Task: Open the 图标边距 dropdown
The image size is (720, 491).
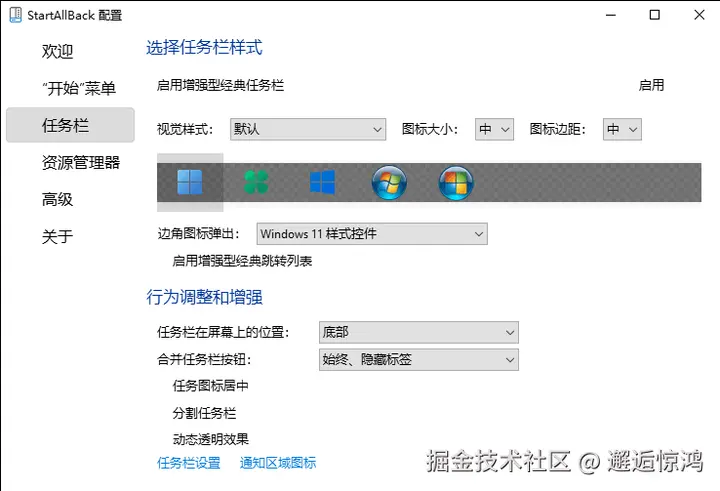Action: 622,130
